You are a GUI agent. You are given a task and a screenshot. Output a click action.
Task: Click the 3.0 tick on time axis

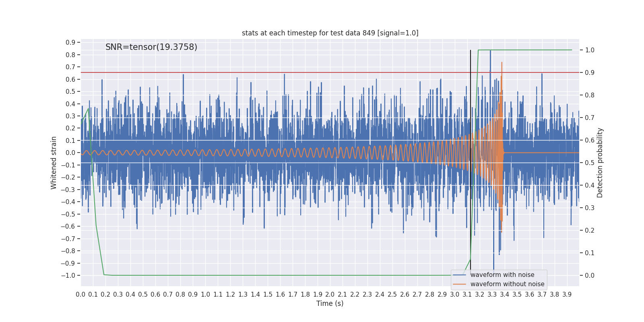[455, 295]
